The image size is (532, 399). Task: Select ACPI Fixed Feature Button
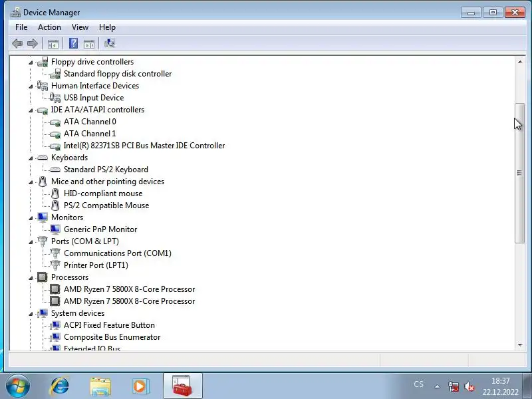[x=109, y=325]
